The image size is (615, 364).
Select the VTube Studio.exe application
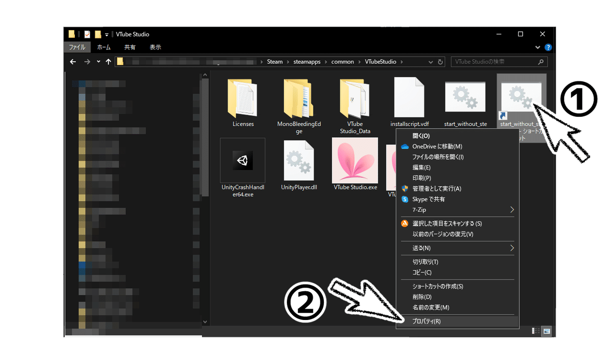tap(355, 165)
